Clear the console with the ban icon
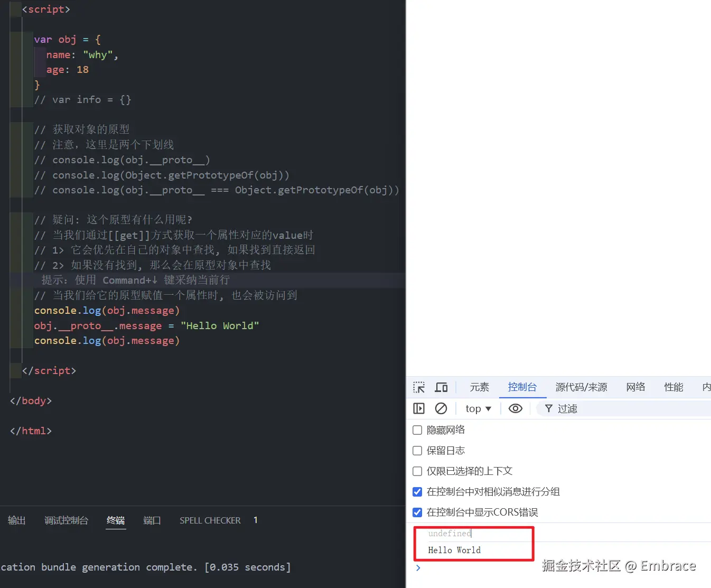Screen dimensions: 711x588 pos(441,408)
